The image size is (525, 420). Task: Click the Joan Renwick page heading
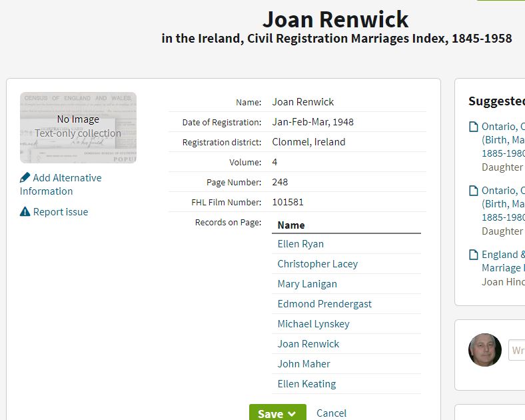pyautogui.click(x=336, y=19)
